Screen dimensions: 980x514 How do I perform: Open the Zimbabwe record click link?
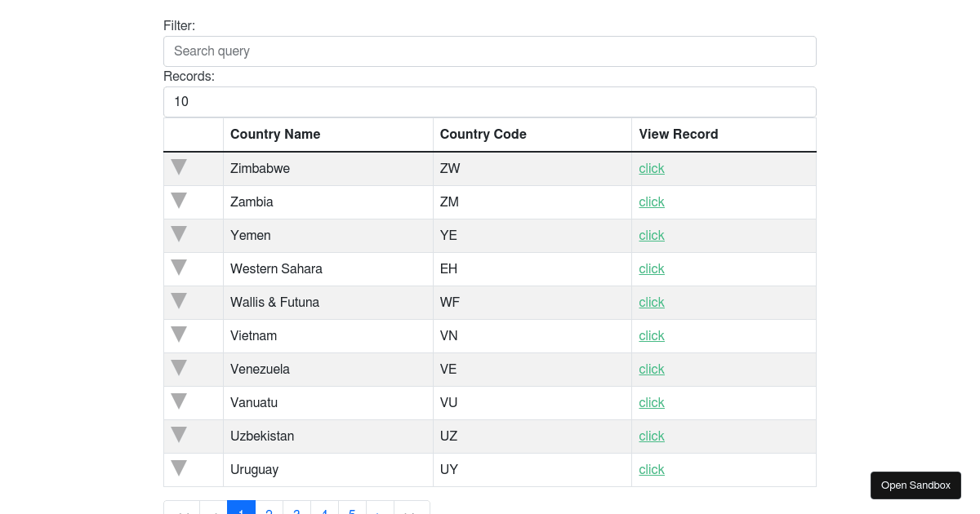[x=652, y=169]
